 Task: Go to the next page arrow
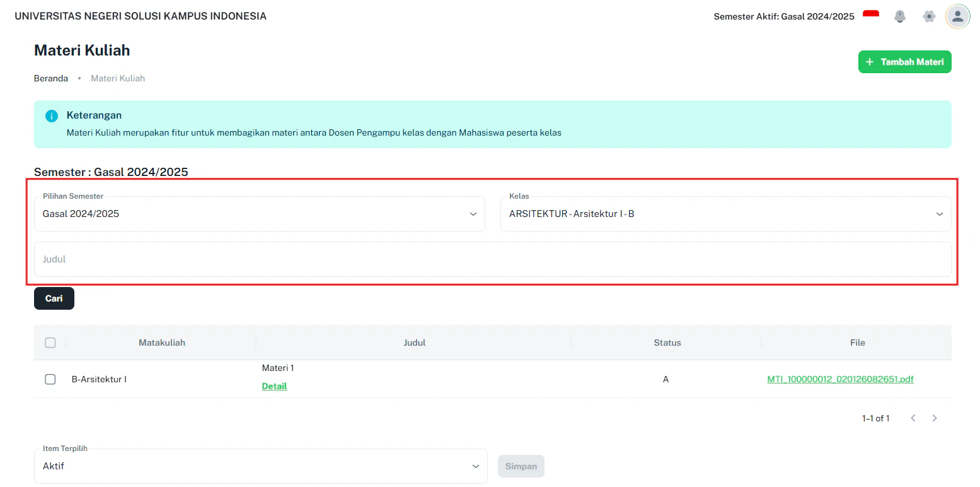coord(935,418)
